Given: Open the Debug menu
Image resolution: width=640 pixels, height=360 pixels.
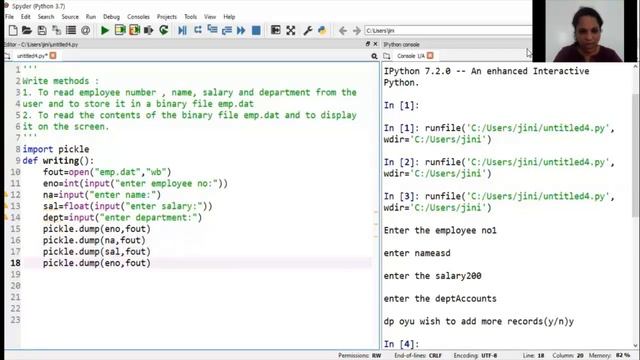Looking at the screenshot, I should tap(111, 17).
